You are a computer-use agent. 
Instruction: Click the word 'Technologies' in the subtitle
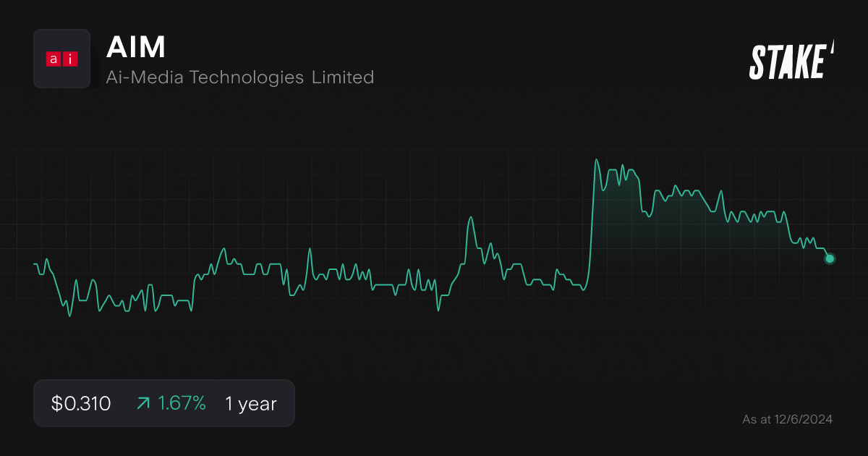coord(246,77)
